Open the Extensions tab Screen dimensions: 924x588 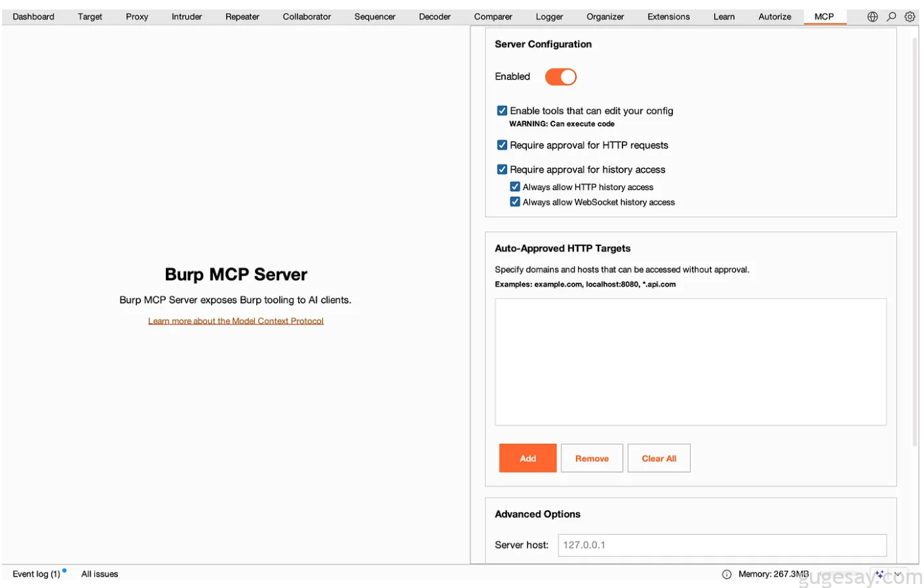tap(668, 17)
